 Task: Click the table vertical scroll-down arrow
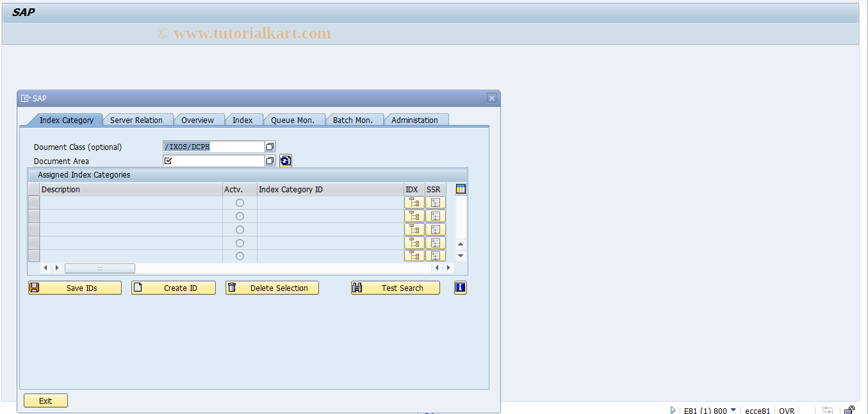(x=459, y=255)
